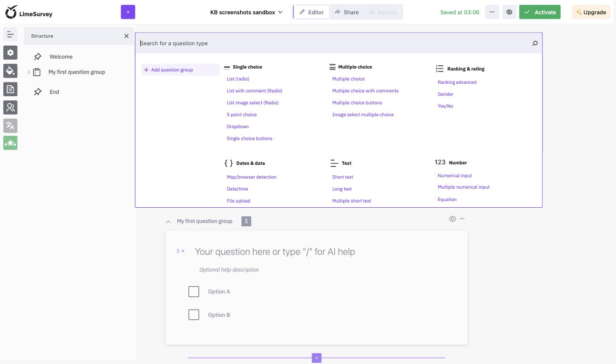
Task: Open question group three-dot options
Action: pyautogui.click(x=462, y=219)
